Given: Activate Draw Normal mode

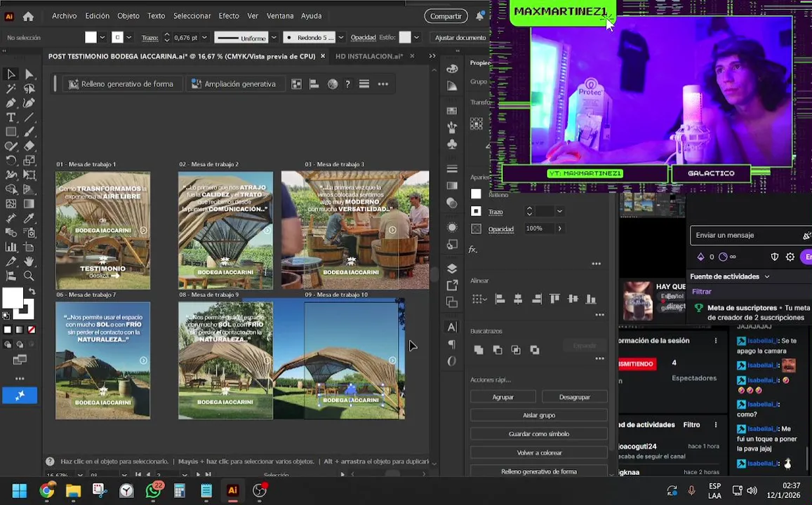Looking at the screenshot, I should [7, 344].
